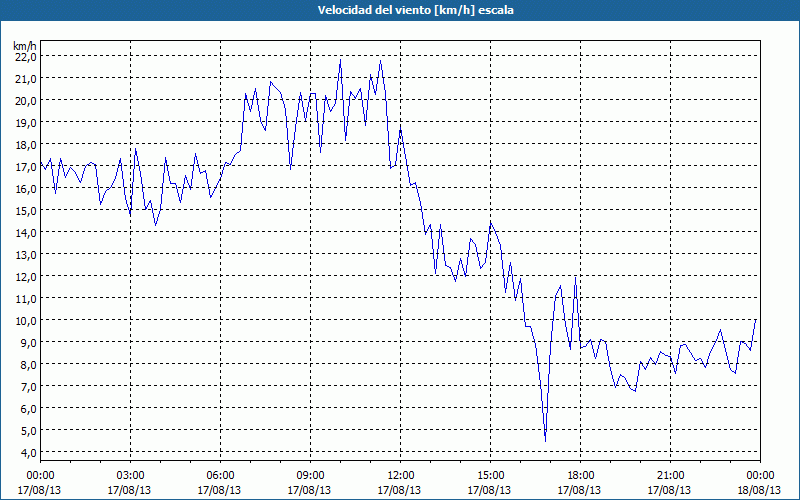Pick the "7,0" y-axis tick label

28,387
